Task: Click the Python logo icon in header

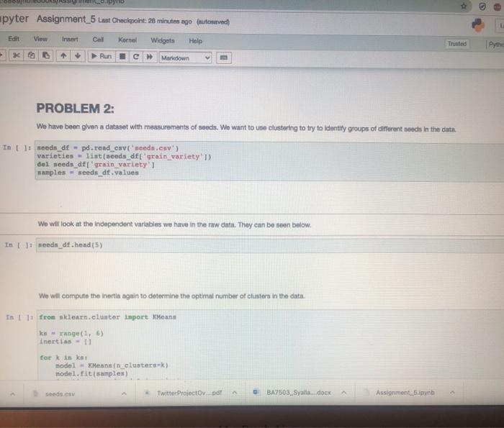Action: (478, 25)
